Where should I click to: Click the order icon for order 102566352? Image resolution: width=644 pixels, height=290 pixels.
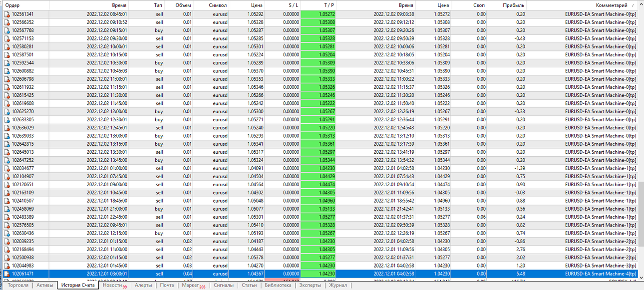[7, 22]
